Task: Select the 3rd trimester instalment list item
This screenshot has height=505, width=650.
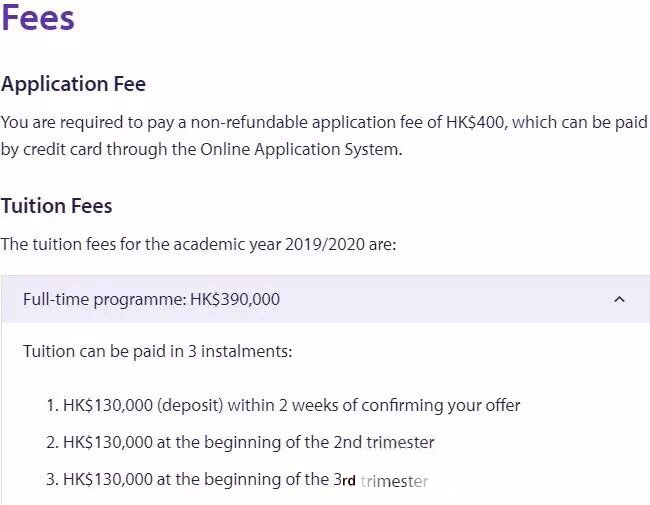Action: coord(237,480)
